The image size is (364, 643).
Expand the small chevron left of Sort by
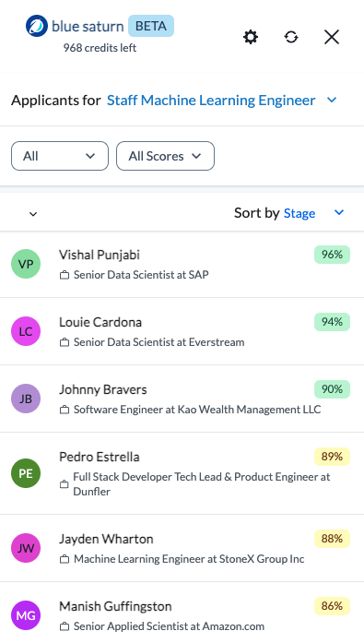point(33,214)
